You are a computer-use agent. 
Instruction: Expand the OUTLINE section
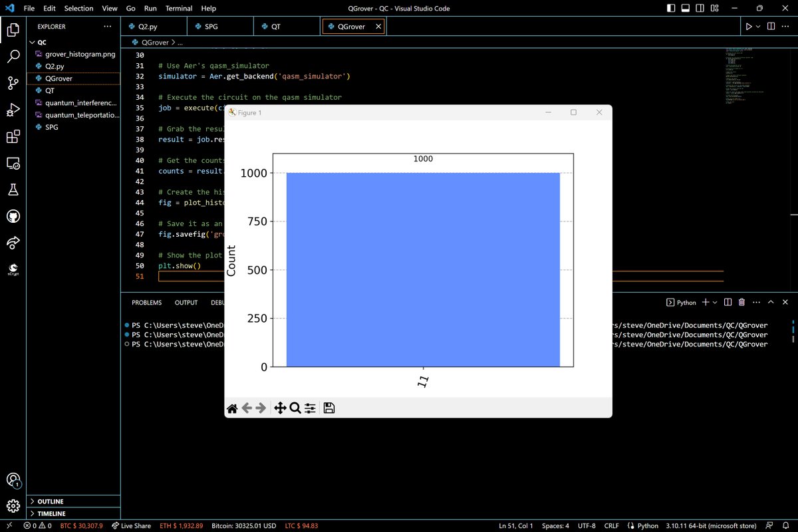pos(51,501)
